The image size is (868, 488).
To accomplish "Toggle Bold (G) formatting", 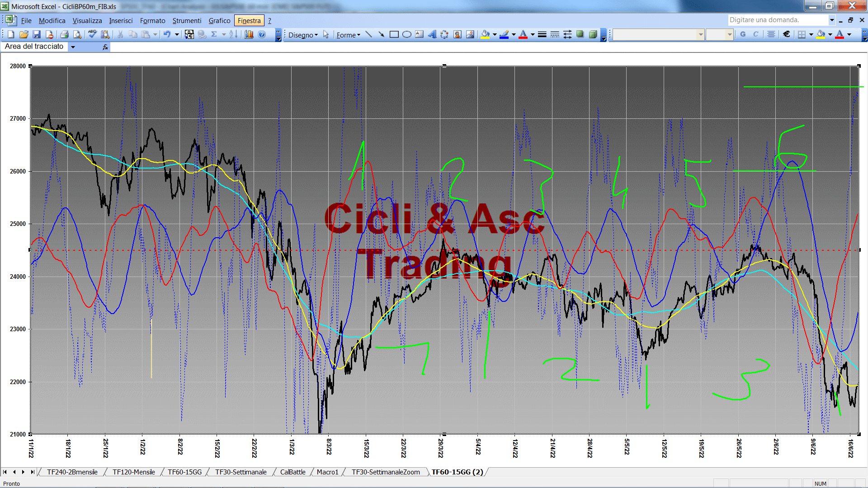I will [x=743, y=34].
